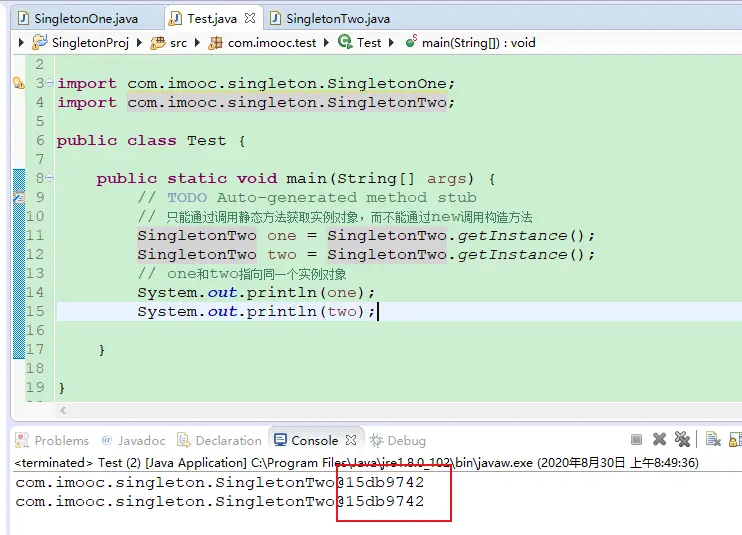
Task: Open the Debug view tab
Action: coord(398,440)
